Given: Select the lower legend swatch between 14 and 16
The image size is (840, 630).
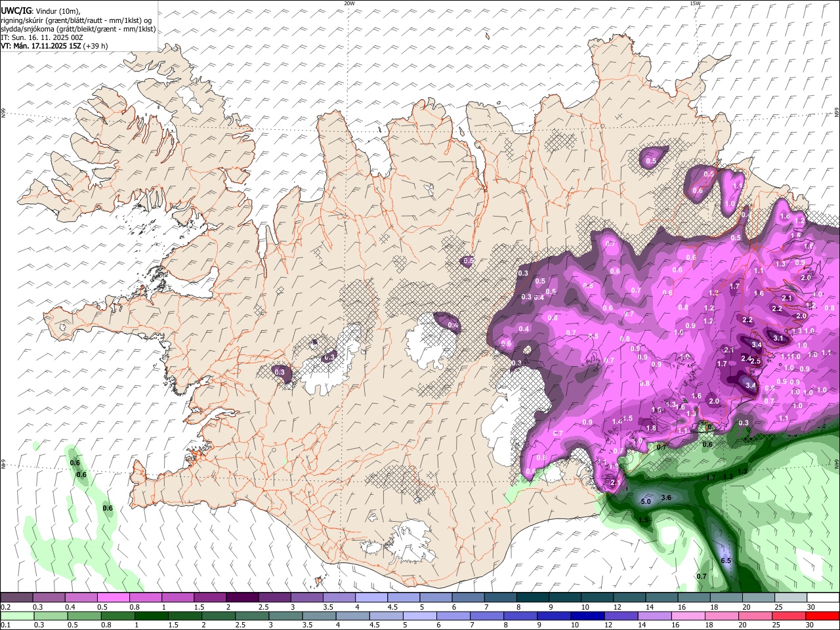Looking at the screenshot, I should (654, 616).
